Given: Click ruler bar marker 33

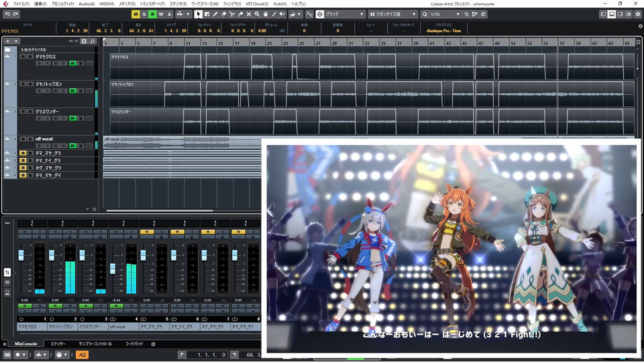Looking at the screenshot, I should coord(367,43).
